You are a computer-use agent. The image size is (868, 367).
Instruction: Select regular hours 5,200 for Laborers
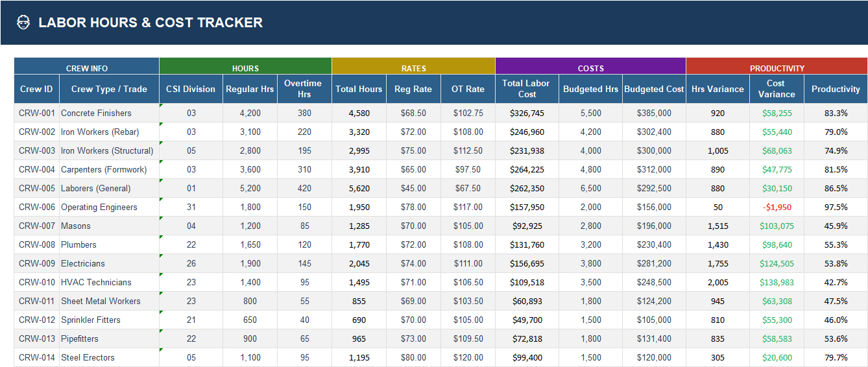[x=250, y=188]
